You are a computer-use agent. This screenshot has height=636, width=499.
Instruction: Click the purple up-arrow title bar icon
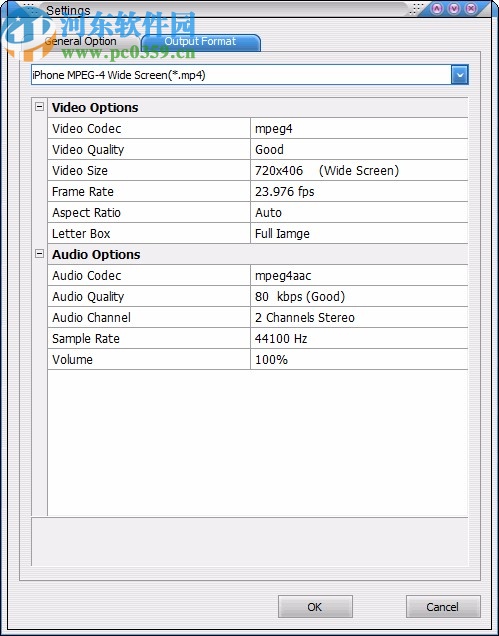tap(437, 8)
